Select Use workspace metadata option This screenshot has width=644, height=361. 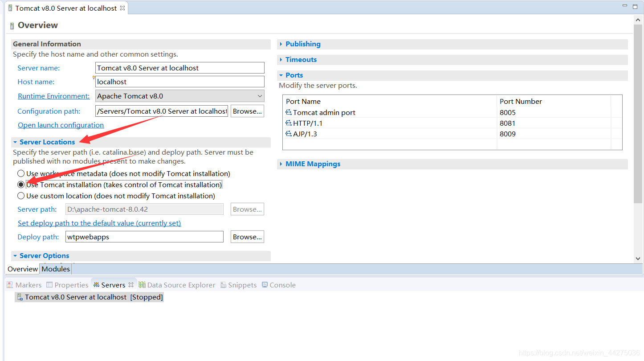[21, 173]
